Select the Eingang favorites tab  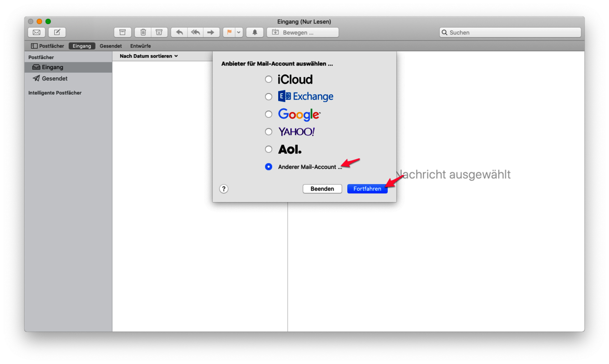point(82,46)
